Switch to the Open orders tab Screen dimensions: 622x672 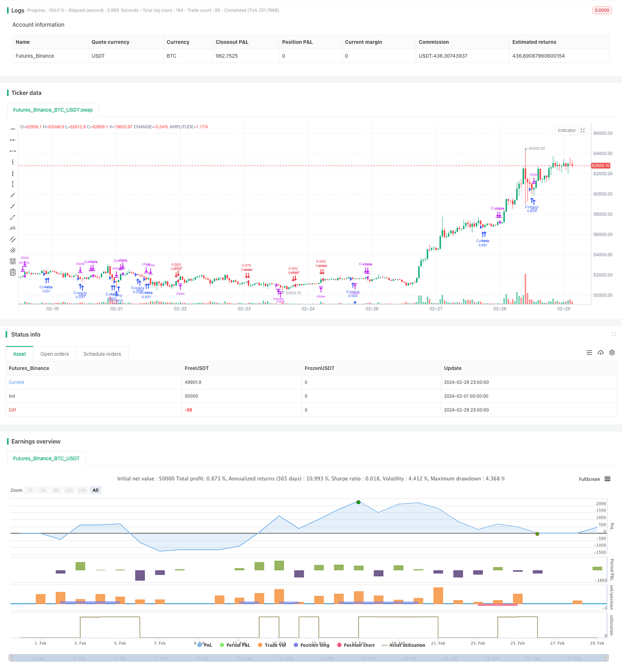pos(55,353)
